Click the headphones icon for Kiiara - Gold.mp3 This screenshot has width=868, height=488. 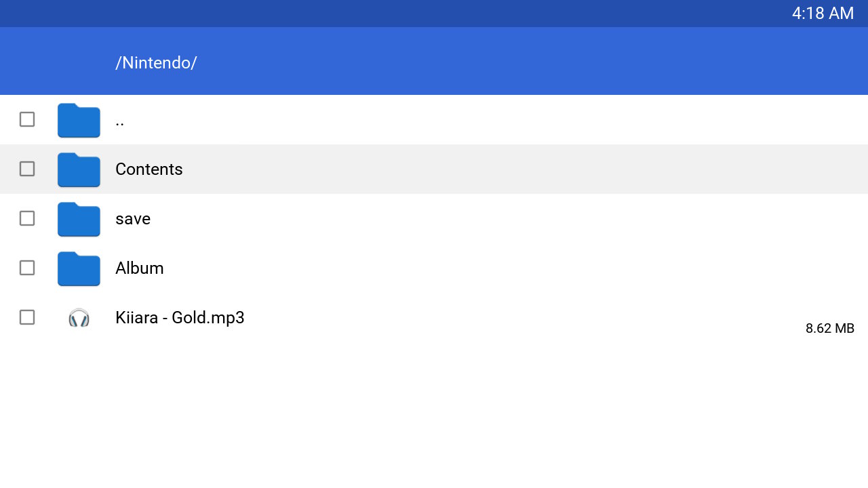coord(79,317)
